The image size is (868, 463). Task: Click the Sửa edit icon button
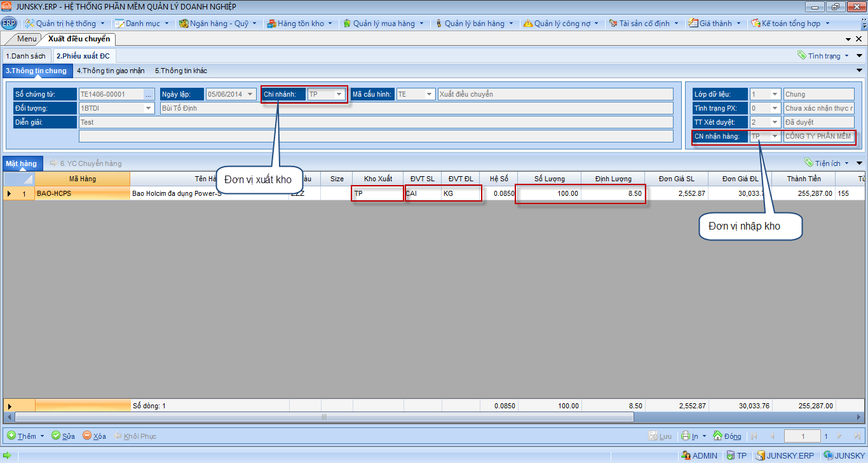pyautogui.click(x=56, y=436)
